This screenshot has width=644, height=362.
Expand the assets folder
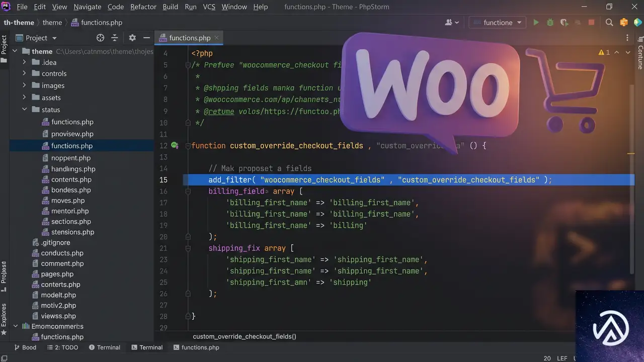pyautogui.click(x=24, y=98)
